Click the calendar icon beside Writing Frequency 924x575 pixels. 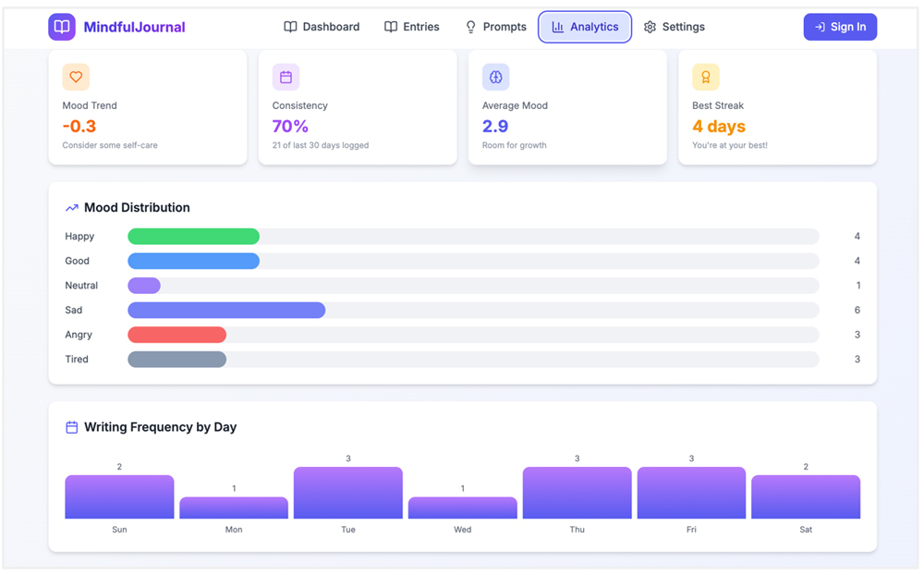[72, 427]
